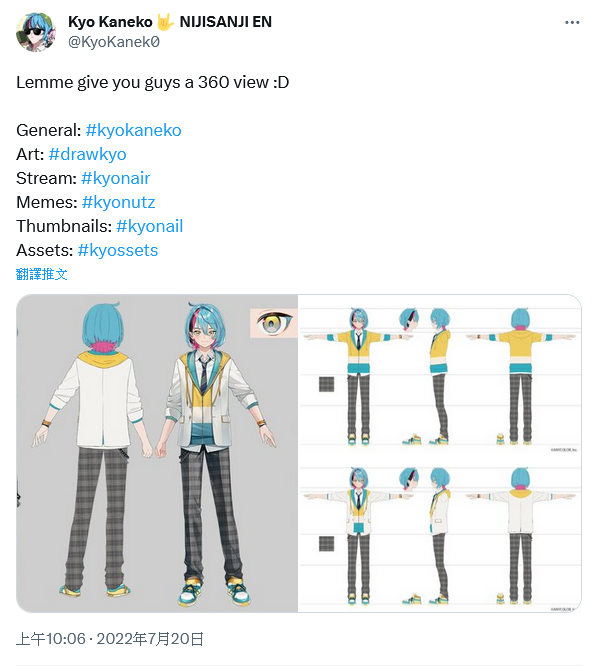The width and height of the screenshot is (598, 666).
Task: Open the #kyonair stream hashtag
Action: (x=116, y=178)
